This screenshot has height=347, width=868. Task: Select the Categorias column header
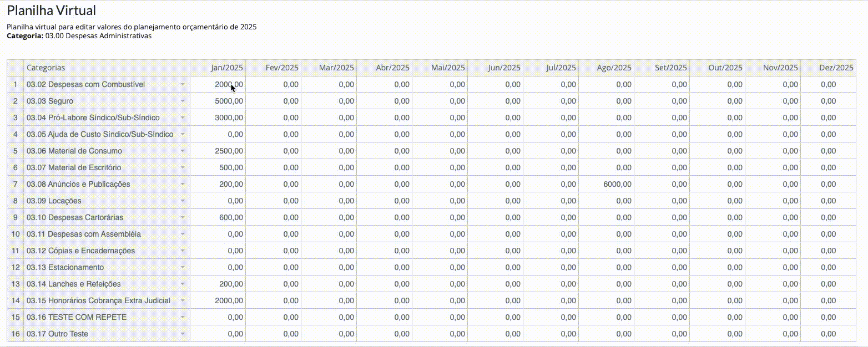click(107, 68)
